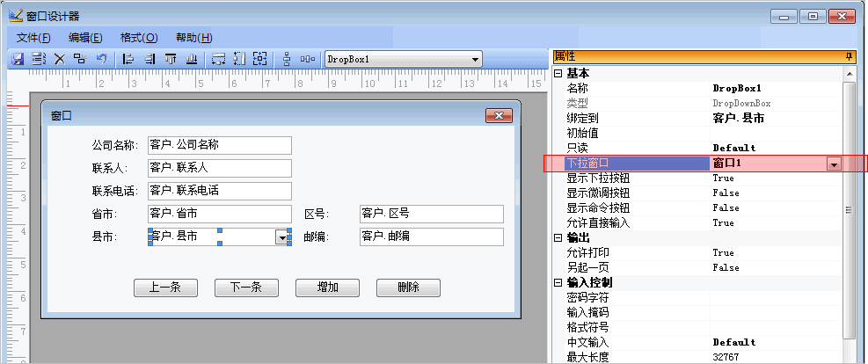Viewport: 868px width, 364px height.
Task: Click the Align Top edges icon
Action: (171, 59)
